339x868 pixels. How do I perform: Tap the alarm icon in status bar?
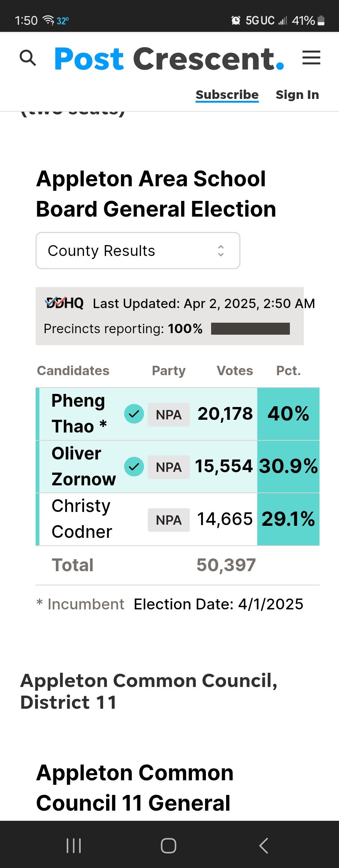[235, 20]
